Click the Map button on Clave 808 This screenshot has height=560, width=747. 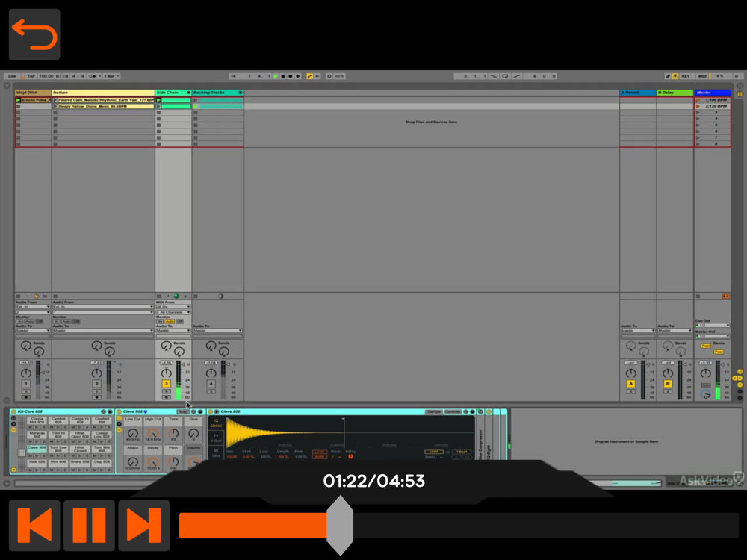[x=183, y=411]
